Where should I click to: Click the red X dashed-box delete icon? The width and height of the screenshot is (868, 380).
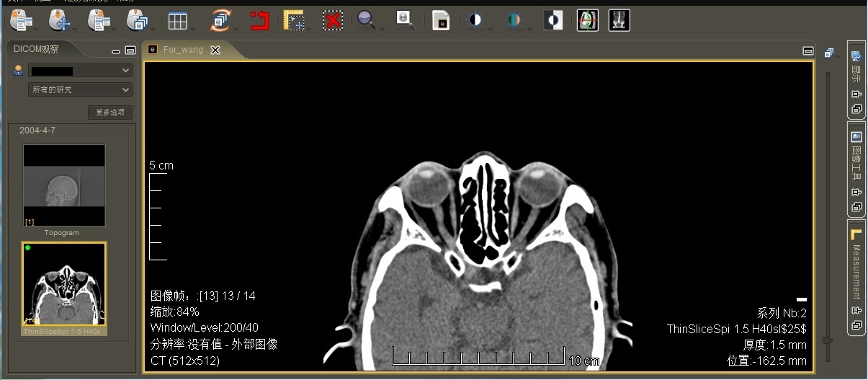point(332,21)
